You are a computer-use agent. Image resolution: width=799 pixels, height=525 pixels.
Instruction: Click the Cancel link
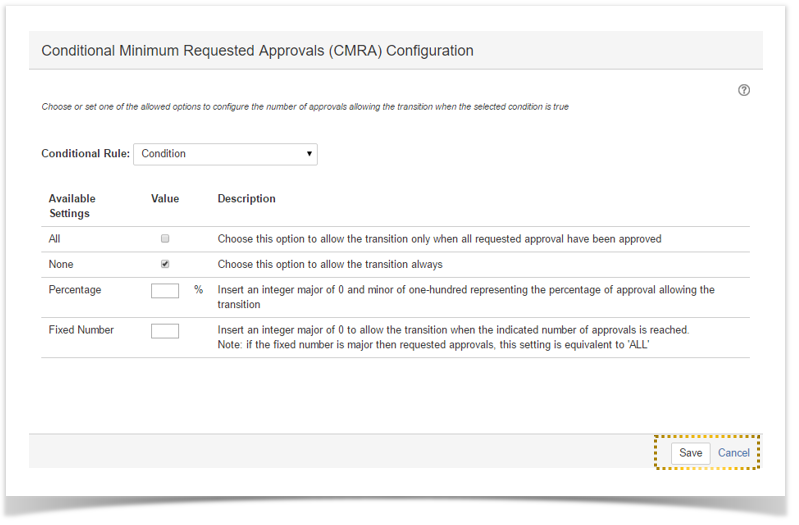pos(733,453)
